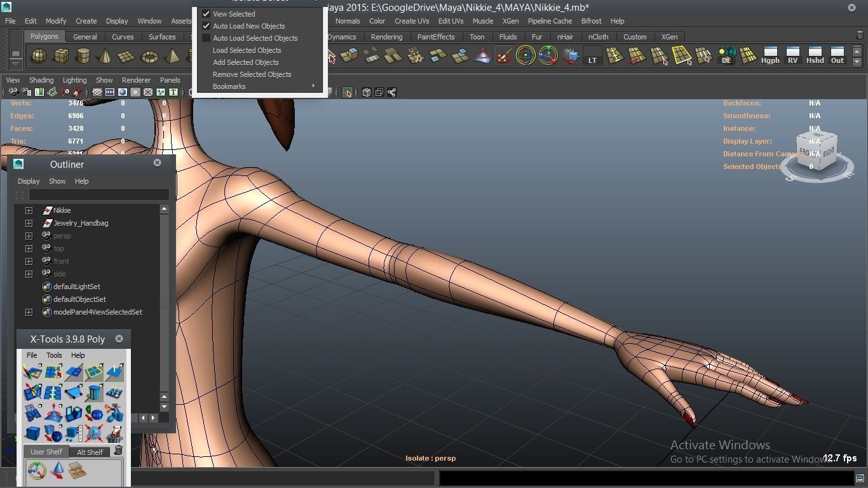Expand the side camera node

click(29, 274)
